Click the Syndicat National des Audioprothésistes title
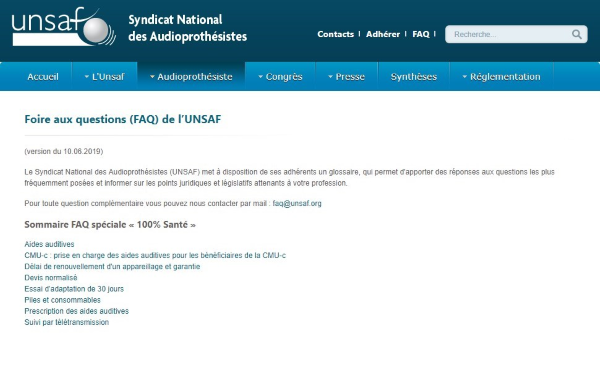The image size is (600, 384). (x=188, y=28)
